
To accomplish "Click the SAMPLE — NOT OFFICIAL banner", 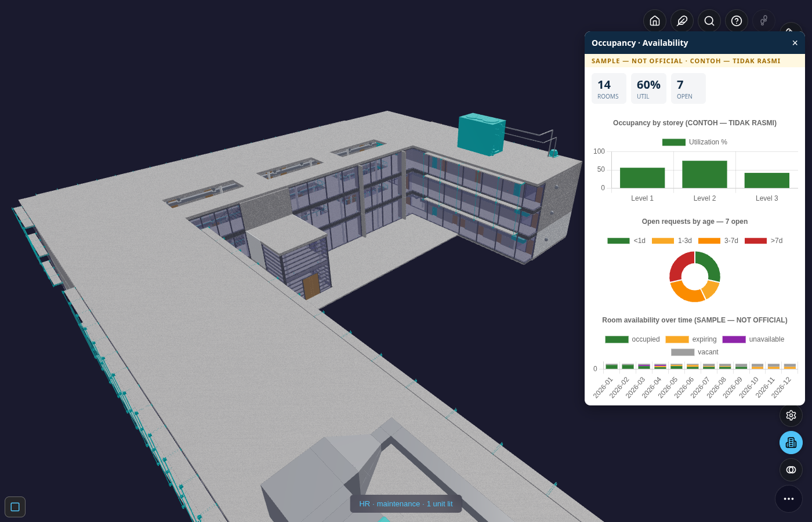I will (695, 61).
